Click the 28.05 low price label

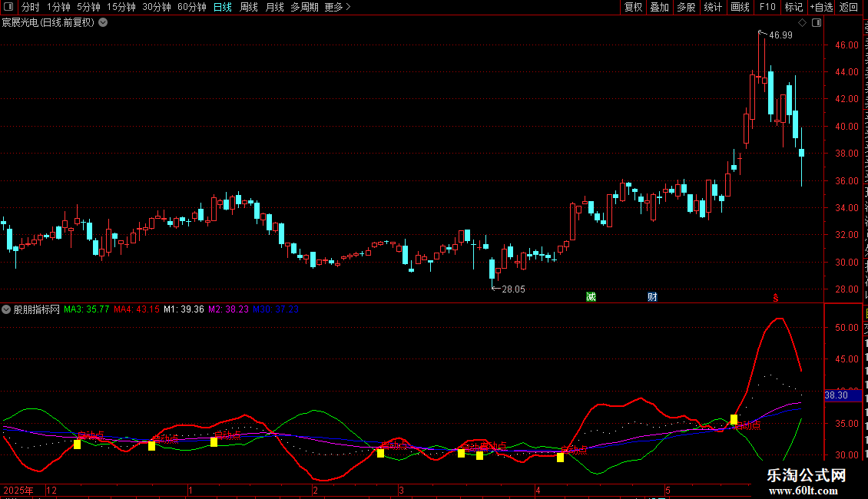click(513, 289)
